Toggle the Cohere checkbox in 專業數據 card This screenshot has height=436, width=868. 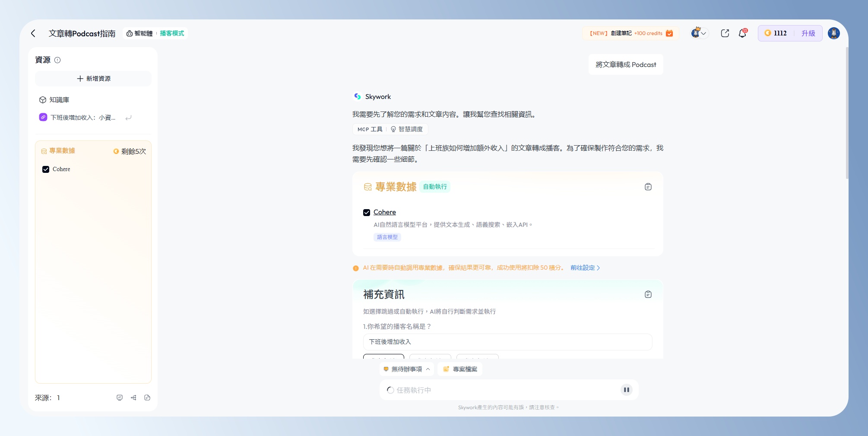click(367, 213)
